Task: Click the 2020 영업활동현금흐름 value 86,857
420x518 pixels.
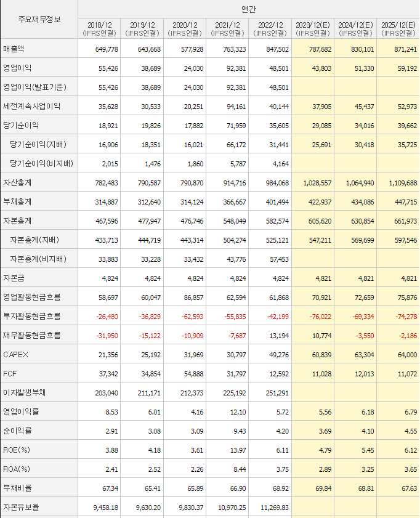Action: tap(193, 297)
